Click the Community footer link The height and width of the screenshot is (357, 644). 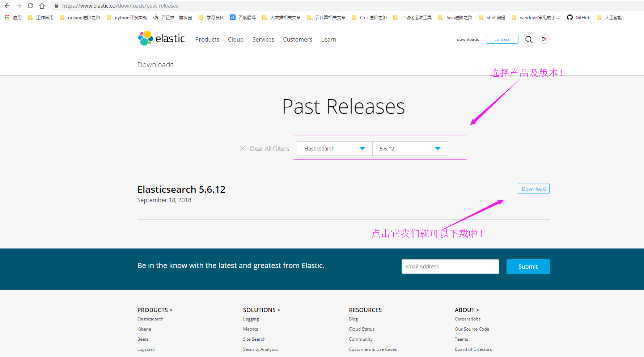[361, 339]
